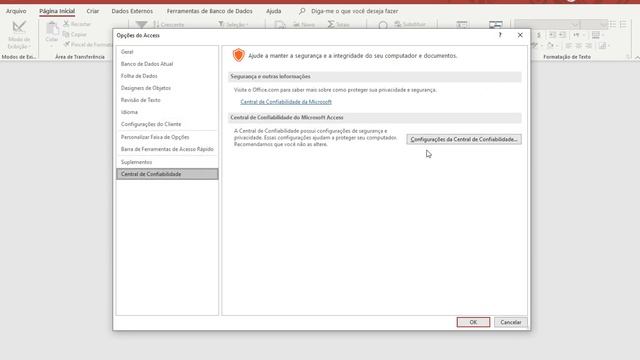Select Idioma in the options list
The width and height of the screenshot is (640, 360).
tap(167, 112)
